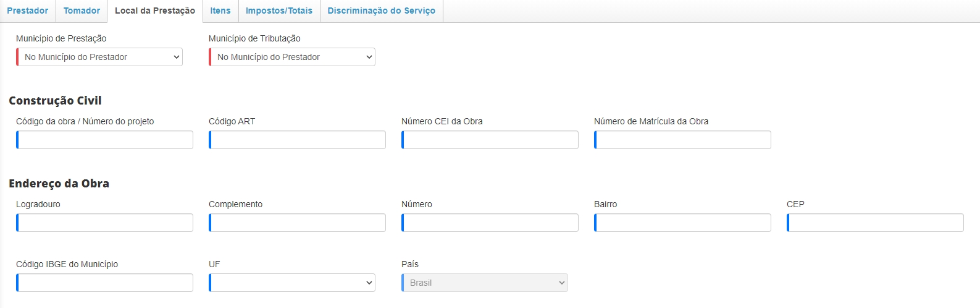Open the Prestador tab
Viewport: 980px width, 308px height.
(x=28, y=11)
